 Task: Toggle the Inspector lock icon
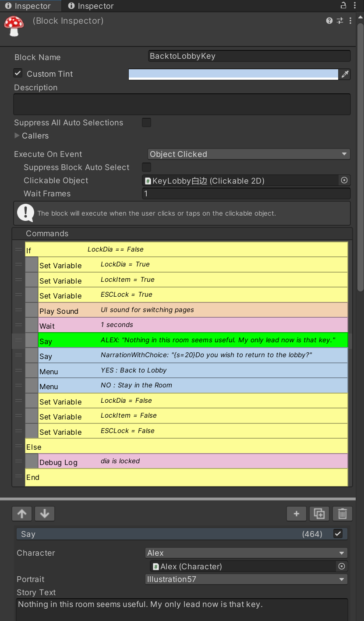click(x=343, y=5)
